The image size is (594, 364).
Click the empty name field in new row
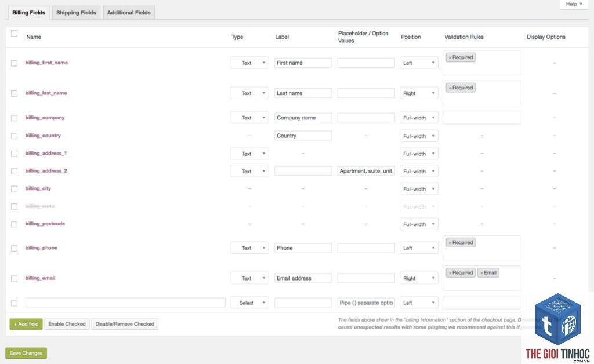click(125, 303)
